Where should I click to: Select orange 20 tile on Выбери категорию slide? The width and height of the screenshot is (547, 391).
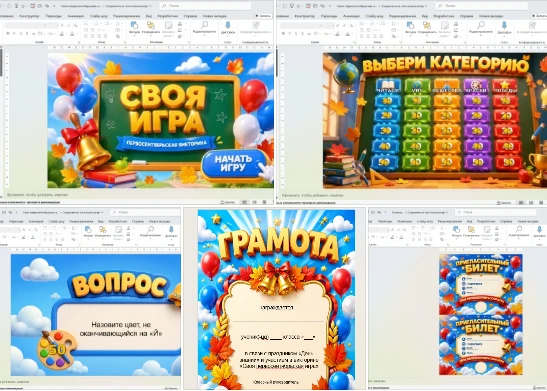pos(447,116)
